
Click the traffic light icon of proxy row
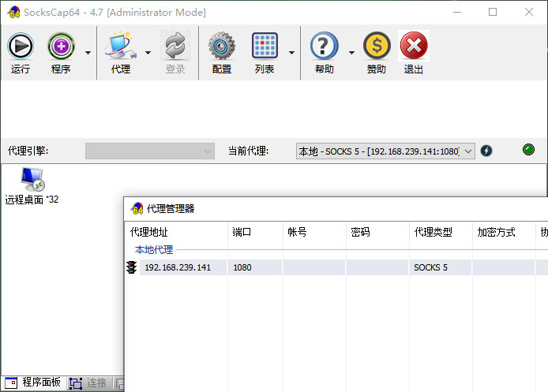(x=132, y=267)
